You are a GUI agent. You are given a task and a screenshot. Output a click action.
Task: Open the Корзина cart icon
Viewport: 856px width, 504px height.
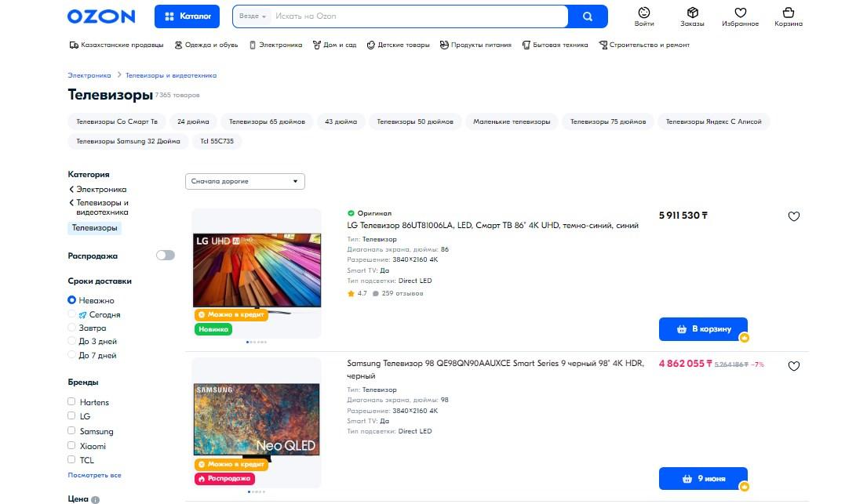pyautogui.click(x=789, y=16)
